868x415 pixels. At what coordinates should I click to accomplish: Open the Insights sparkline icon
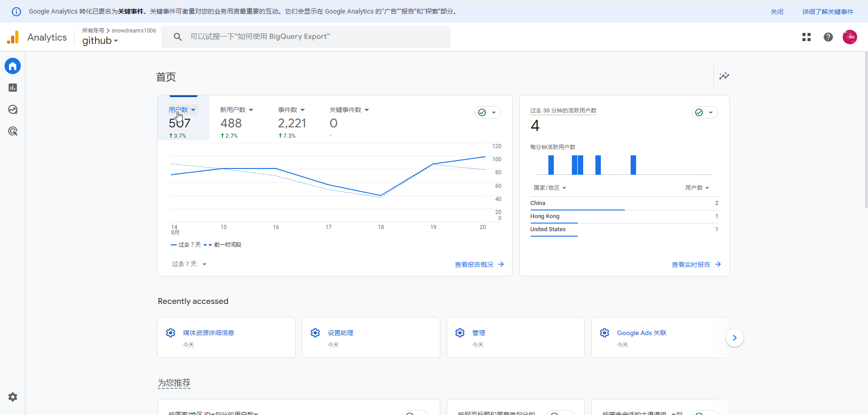pos(724,76)
